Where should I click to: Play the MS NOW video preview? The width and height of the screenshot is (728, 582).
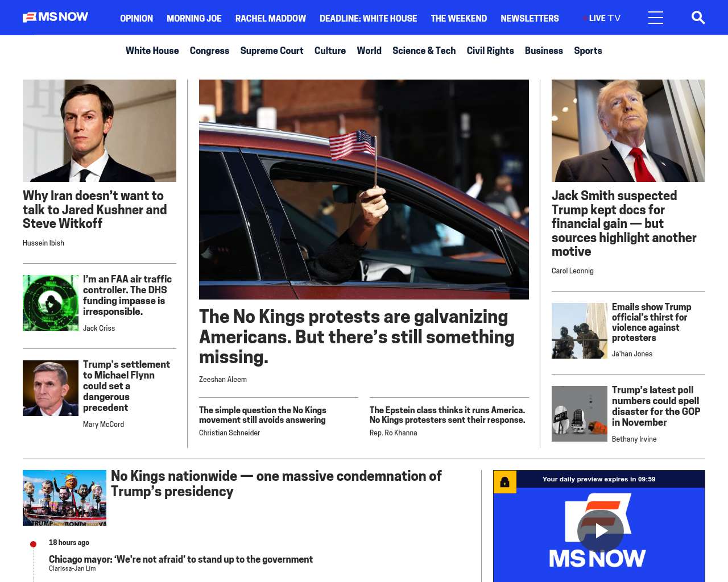pyautogui.click(x=600, y=531)
